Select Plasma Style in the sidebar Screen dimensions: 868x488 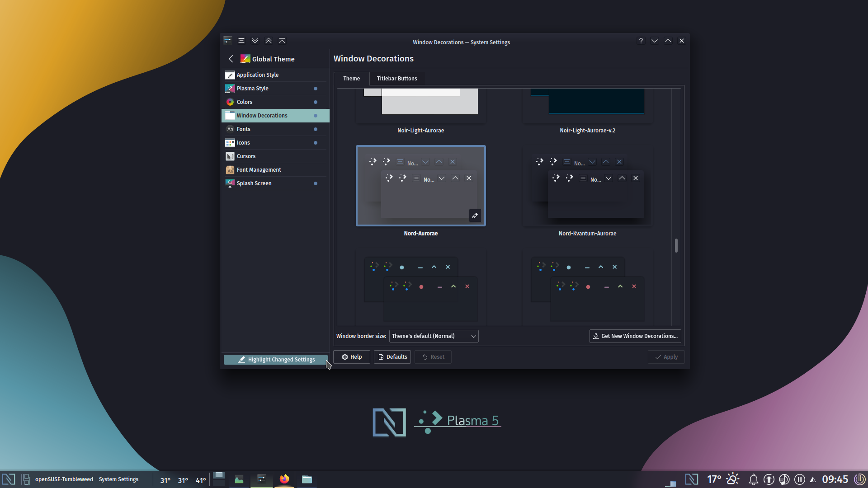[275, 89]
